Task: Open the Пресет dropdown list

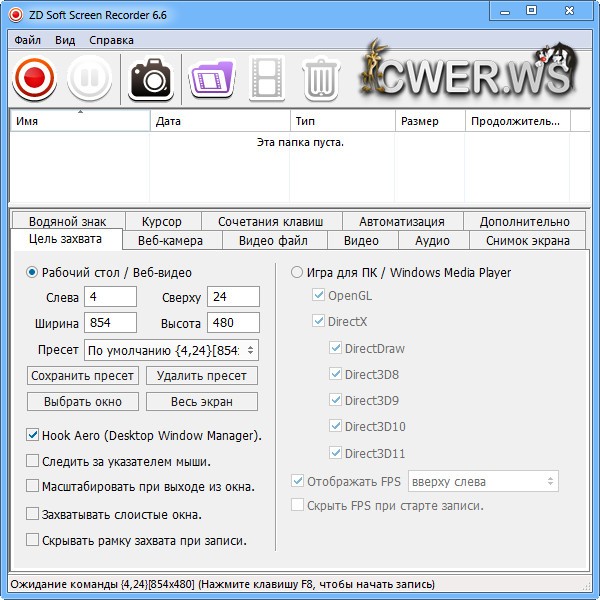Action: click(x=171, y=350)
